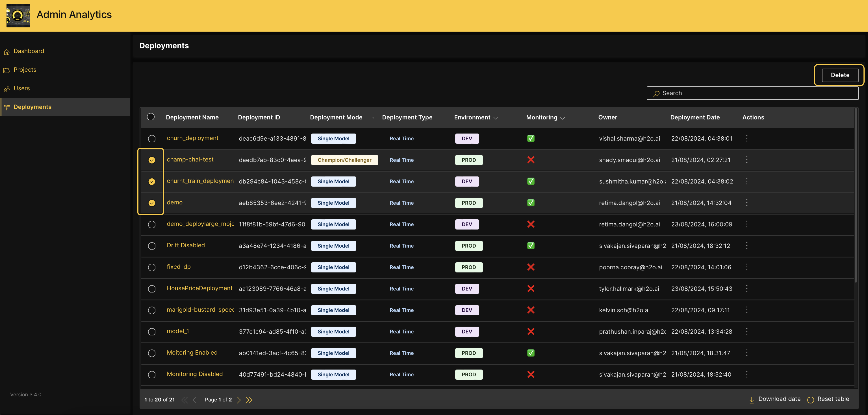Click the Deployments hierarchy icon in sidebar
This screenshot has width=868, height=415.
click(6, 107)
